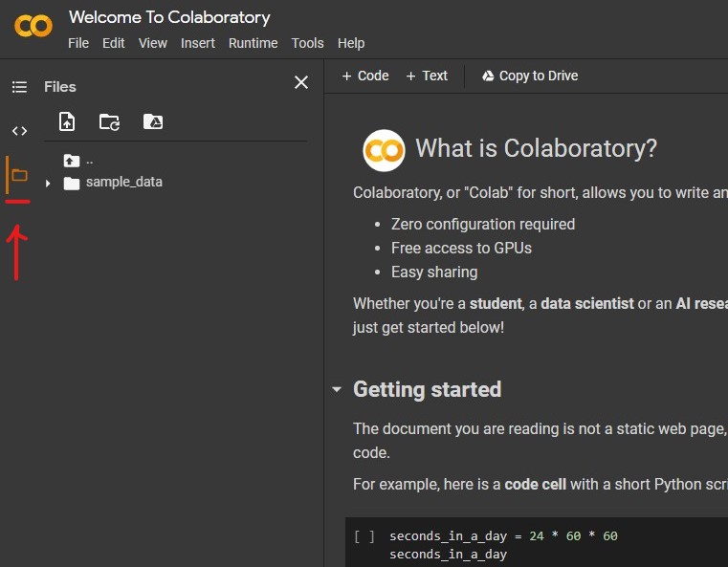Click Copy to Drive button
This screenshot has height=567, width=728.
(529, 76)
